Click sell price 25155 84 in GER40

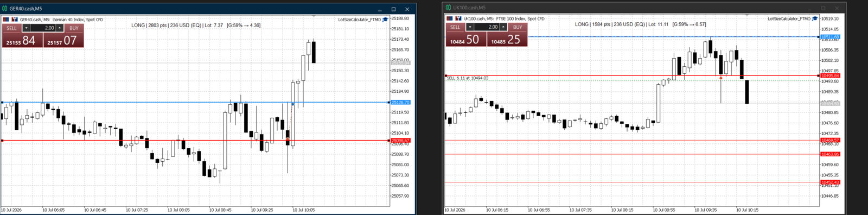coord(22,40)
